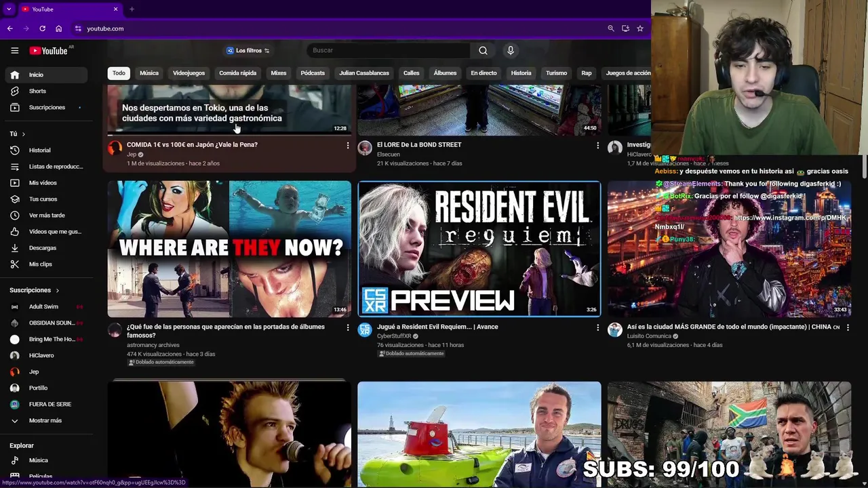Open Tus cursos in sidebar
Viewport: 868px width, 488px height.
point(45,199)
